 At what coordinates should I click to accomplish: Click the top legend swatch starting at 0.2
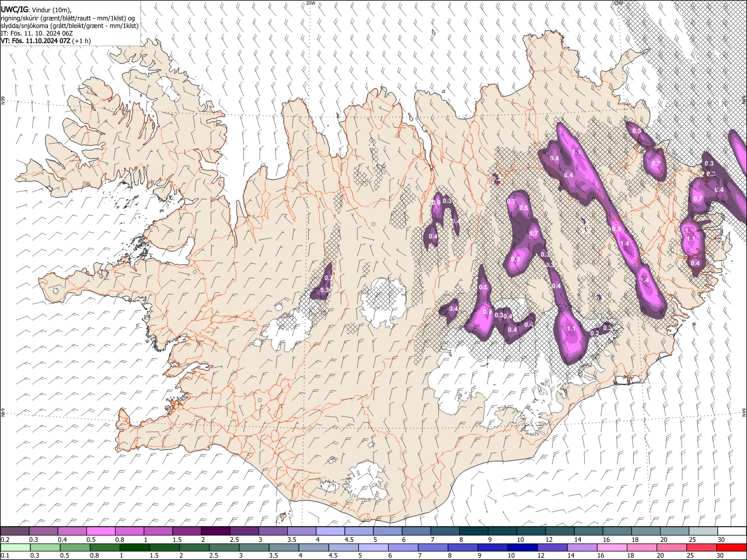(15, 531)
